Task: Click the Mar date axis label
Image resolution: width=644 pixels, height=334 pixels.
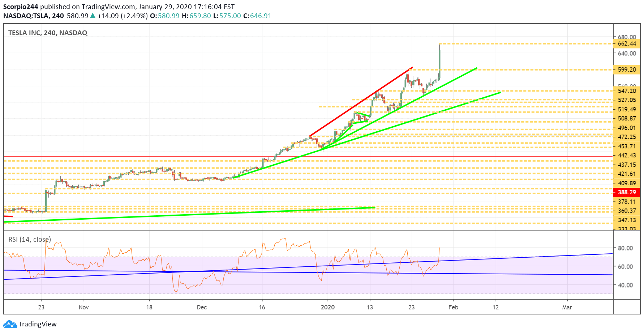Action: tap(567, 307)
